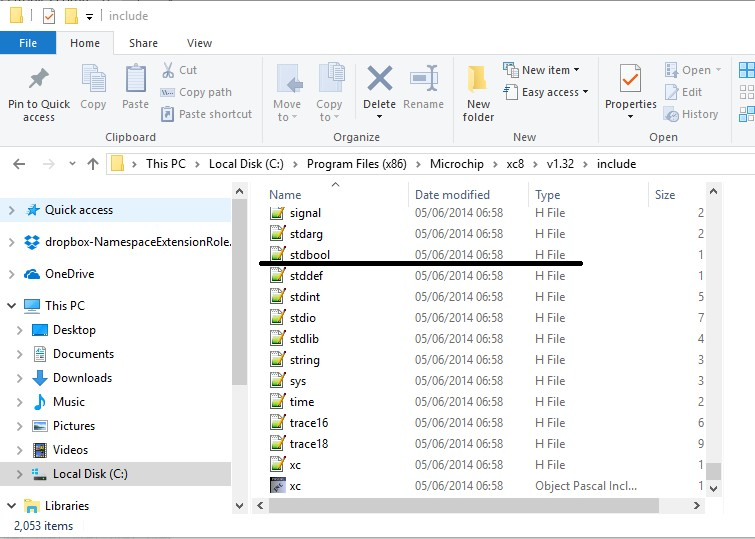The width and height of the screenshot is (755, 539).
Task: Click the Copy path icon
Action: (168, 92)
